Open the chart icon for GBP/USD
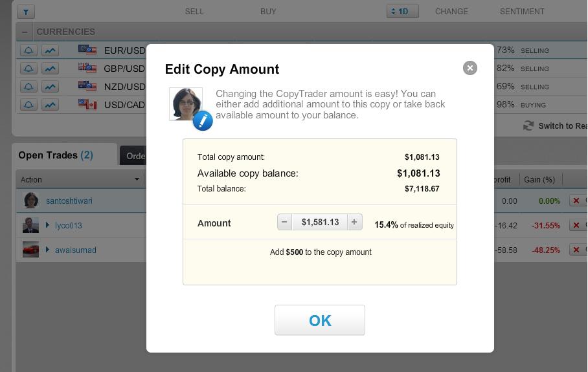The height and width of the screenshot is (372, 588). (50, 69)
